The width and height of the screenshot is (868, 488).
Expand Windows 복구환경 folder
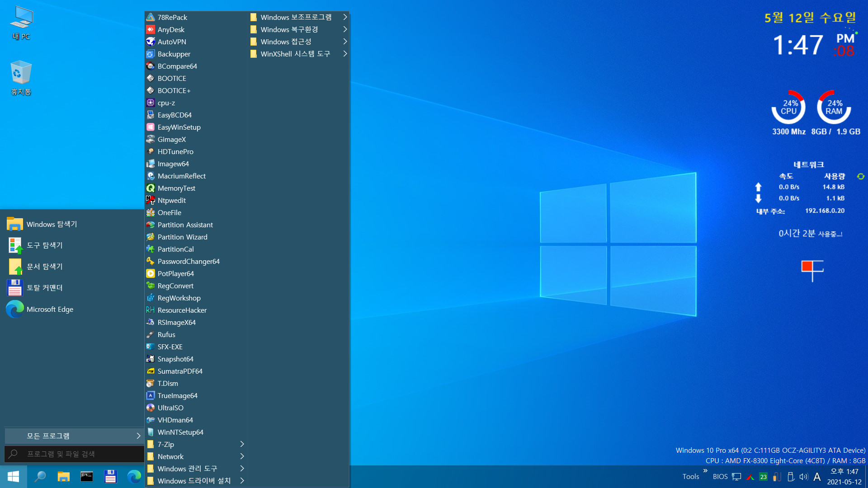[x=298, y=29]
